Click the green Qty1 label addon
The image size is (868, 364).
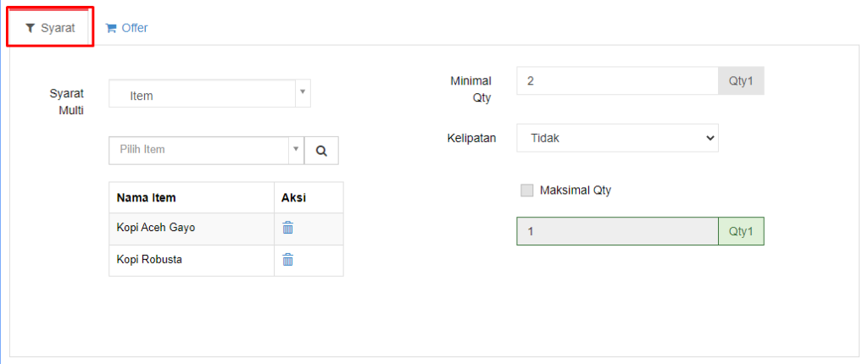pyautogui.click(x=741, y=231)
